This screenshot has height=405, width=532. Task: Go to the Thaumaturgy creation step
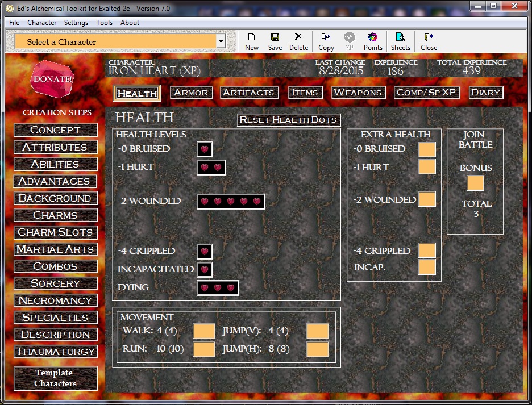click(x=55, y=352)
